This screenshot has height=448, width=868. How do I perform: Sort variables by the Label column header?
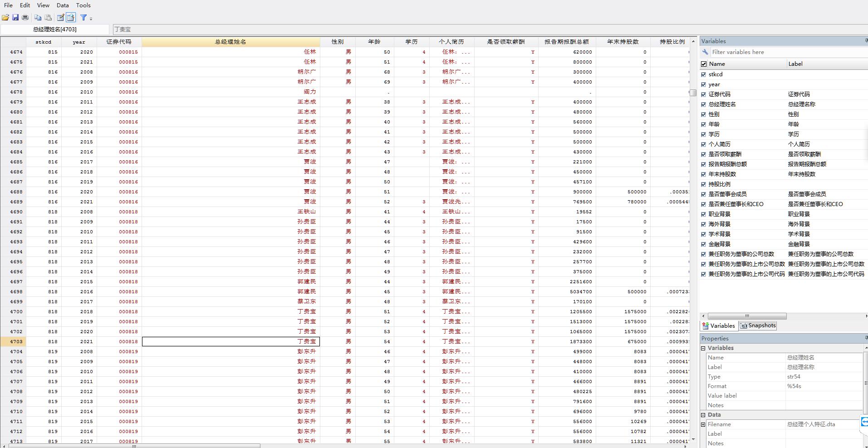click(x=827, y=64)
